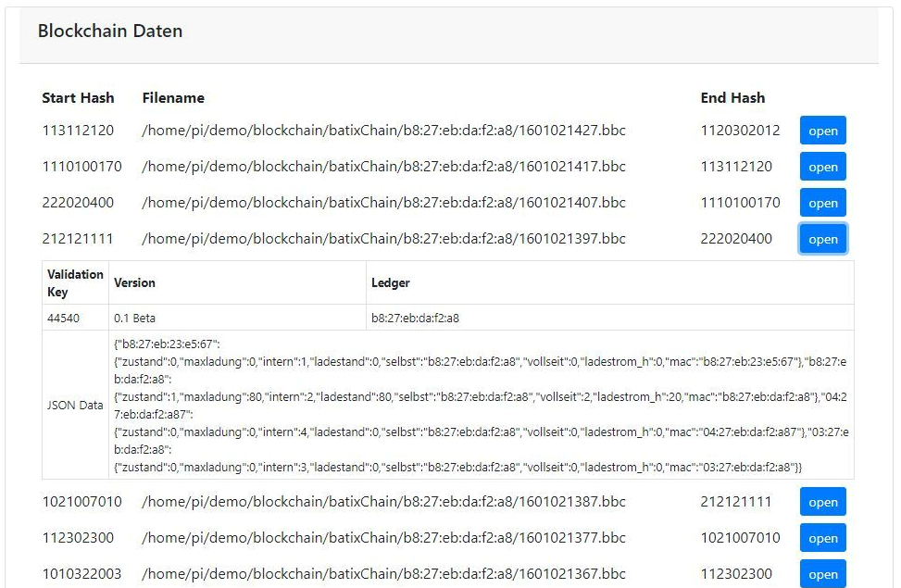Click the End Hash column header
Viewport: 901px width, 588px height.
pyautogui.click(x=732, y=97)
